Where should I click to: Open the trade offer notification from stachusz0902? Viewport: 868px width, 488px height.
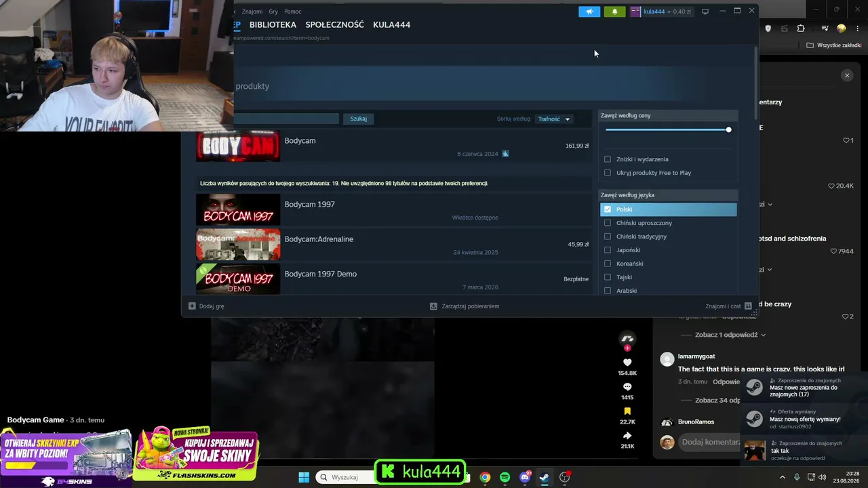pyautogui.click(x=804, y=419)
